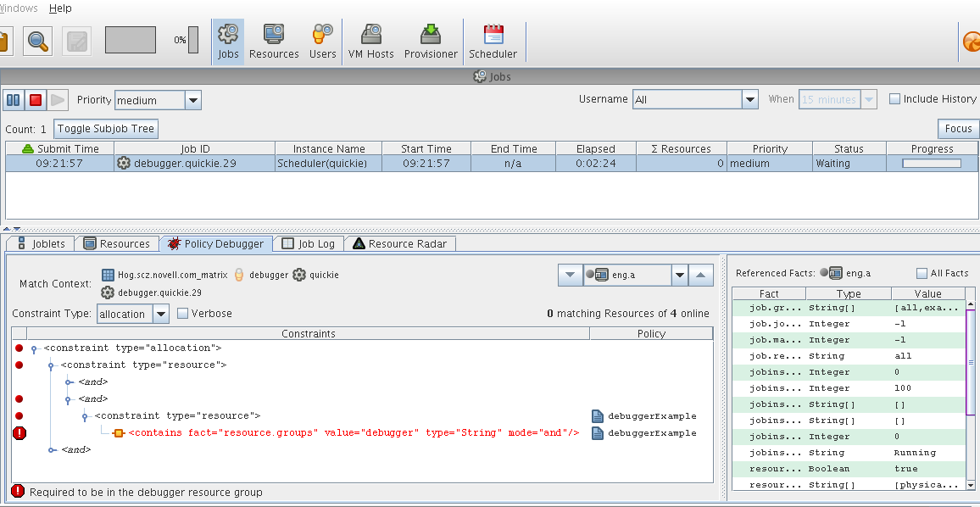The width and height of the screenshot is (980, 507).
Task: Click the disabled edit icon in toolbar
Action: pyautogui.click(x=77, y=42)
